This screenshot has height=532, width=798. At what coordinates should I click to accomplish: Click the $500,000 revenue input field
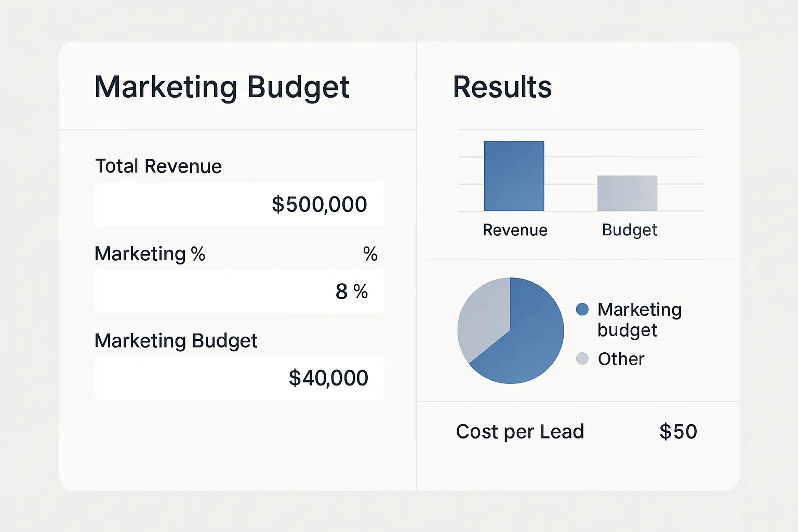(x=238, y=204)
